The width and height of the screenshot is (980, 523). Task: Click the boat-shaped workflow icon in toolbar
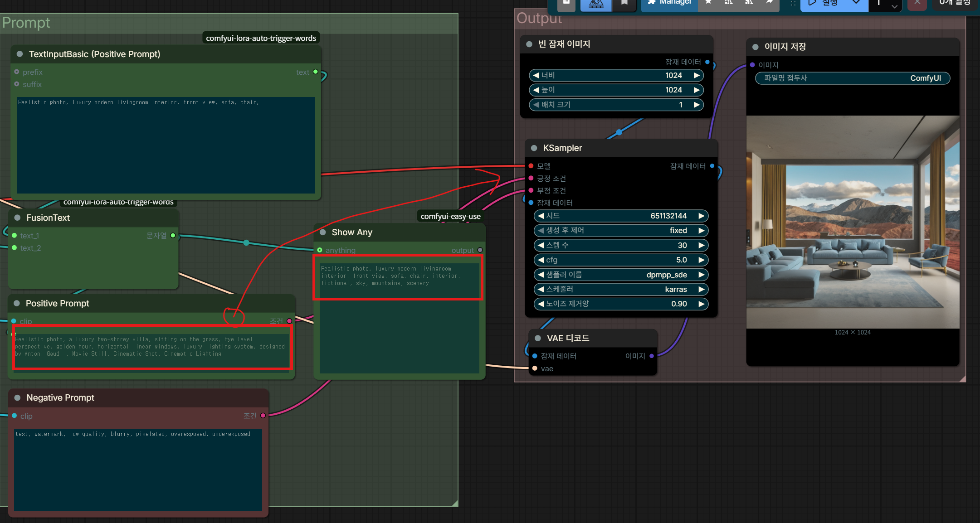pos(596,4)
